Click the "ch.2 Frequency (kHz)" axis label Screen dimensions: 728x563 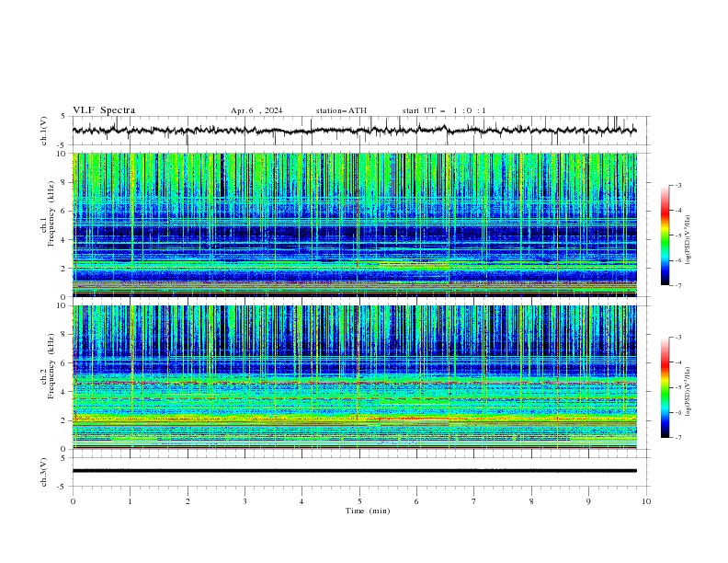(48, 366)
